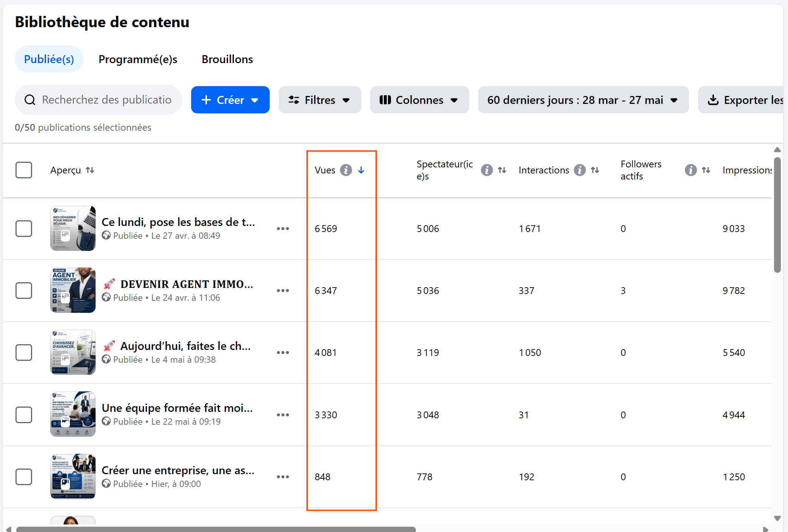
Task: Open three-dot menu for Ce lundi post
Action: pyautogui.click(x=283, y=229)
